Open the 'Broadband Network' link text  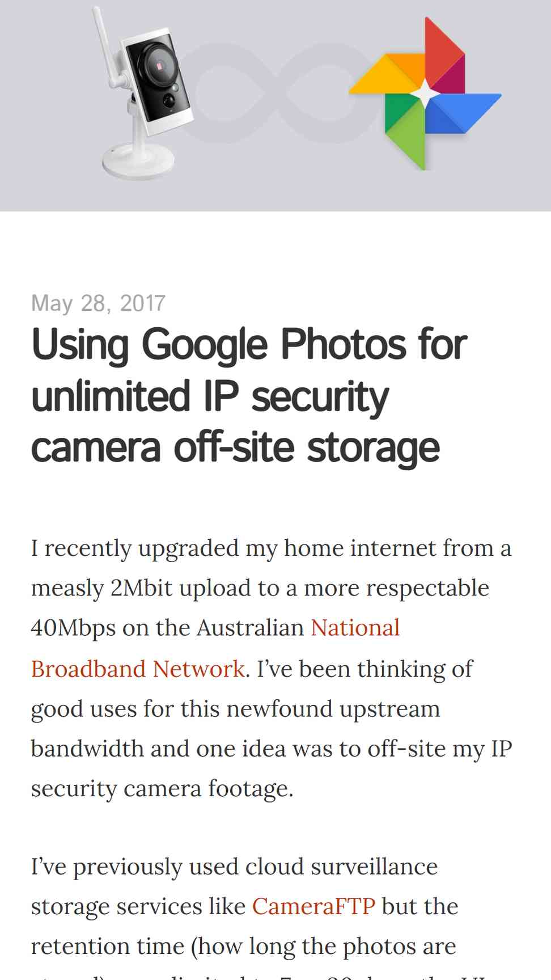pos(138,669)
